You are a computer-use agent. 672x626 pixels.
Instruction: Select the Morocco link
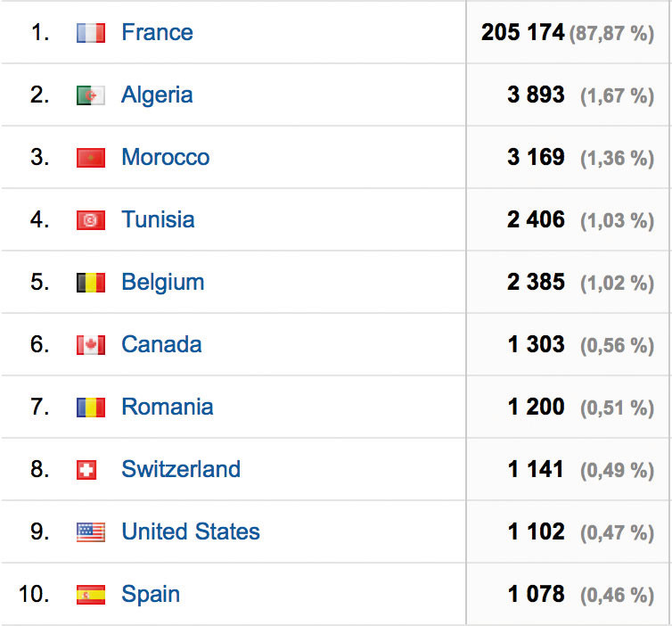166,158
